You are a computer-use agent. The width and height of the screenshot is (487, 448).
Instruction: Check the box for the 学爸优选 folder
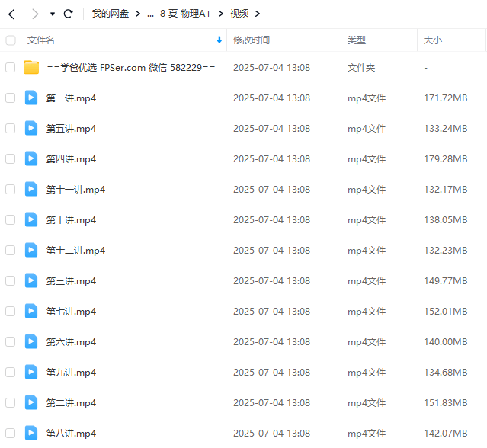(x=10, y=67)
